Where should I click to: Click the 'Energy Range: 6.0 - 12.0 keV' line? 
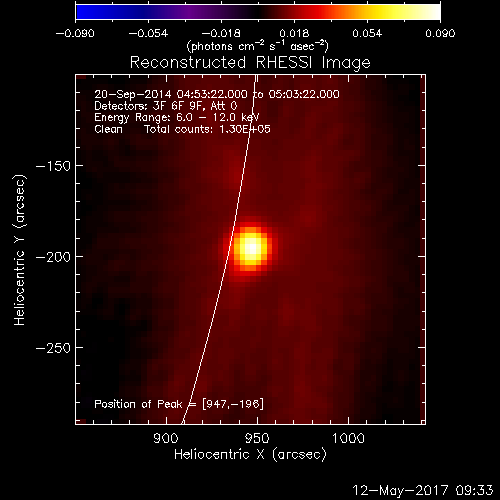pos(177,117)
